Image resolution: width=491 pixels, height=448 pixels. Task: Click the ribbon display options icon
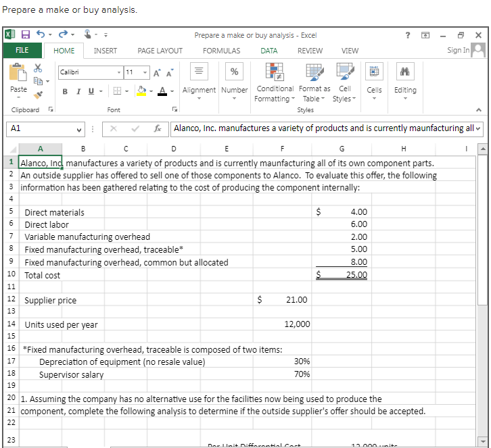coord(425,35)
